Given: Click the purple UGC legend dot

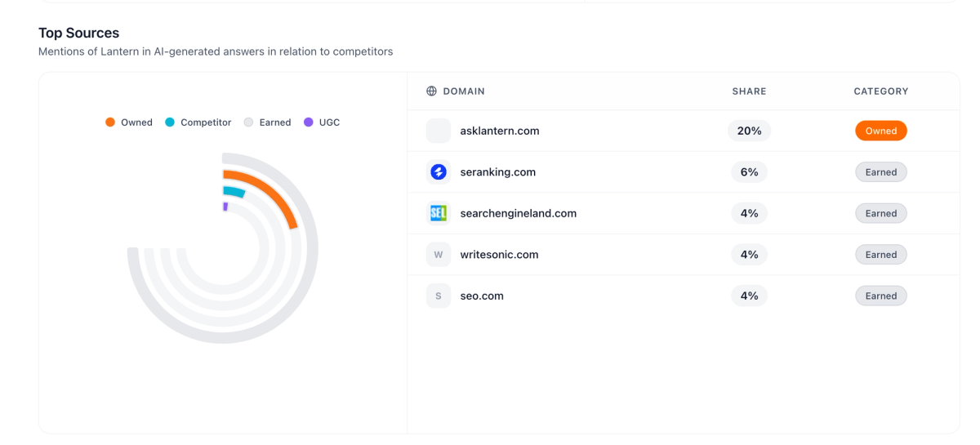Looking at the screenshot, I should pyautogui.click(x=309, y=122).
